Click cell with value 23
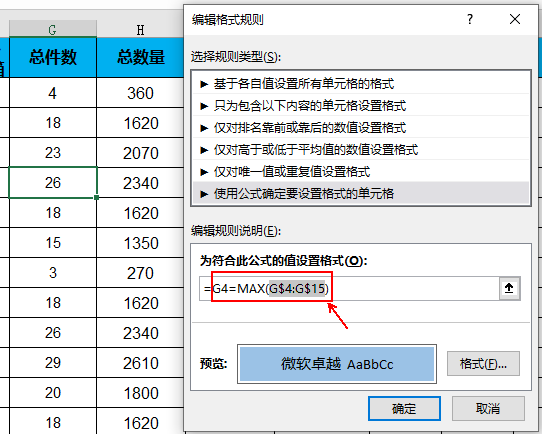 point(53,152)
